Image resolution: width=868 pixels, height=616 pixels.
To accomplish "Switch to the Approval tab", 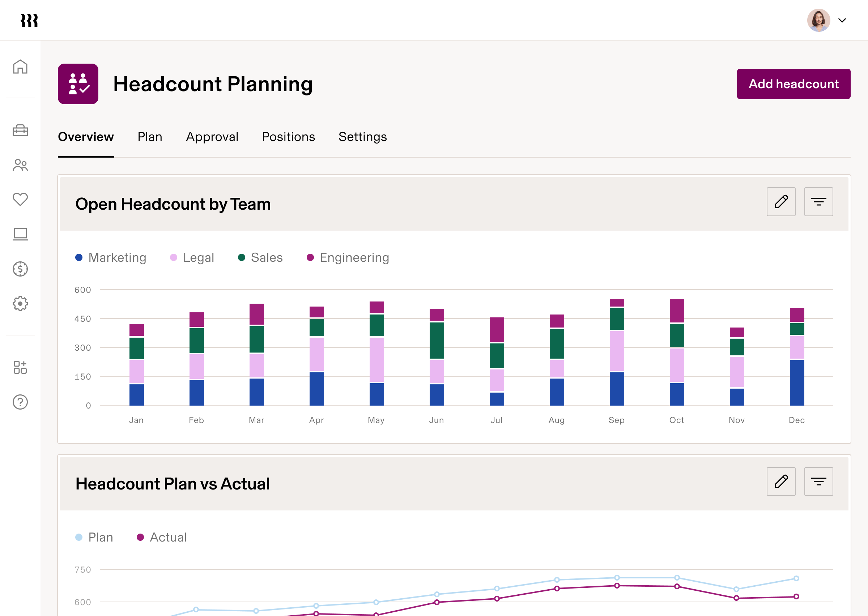I will [212, 137].
